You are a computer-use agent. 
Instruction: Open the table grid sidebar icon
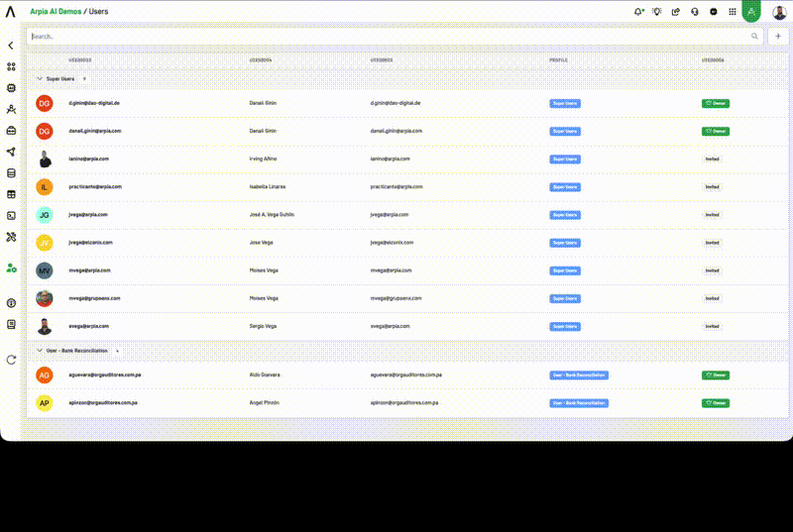[11, 194]
